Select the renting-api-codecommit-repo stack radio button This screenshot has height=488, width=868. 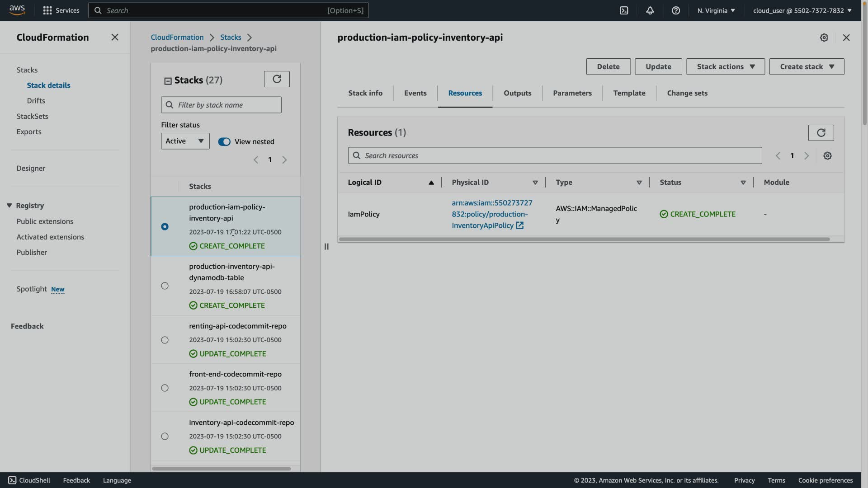165,340
